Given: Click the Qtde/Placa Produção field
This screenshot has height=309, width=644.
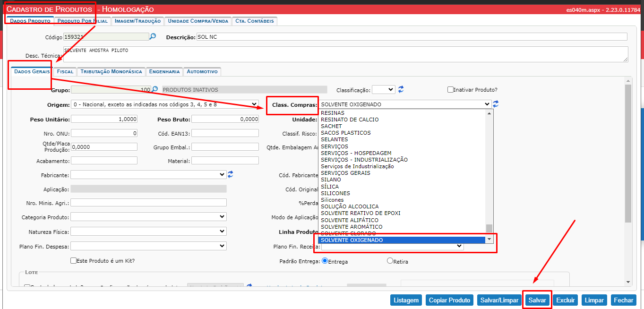Looking at the screenshot, I should pyautogui.click(x=104, y=147).
